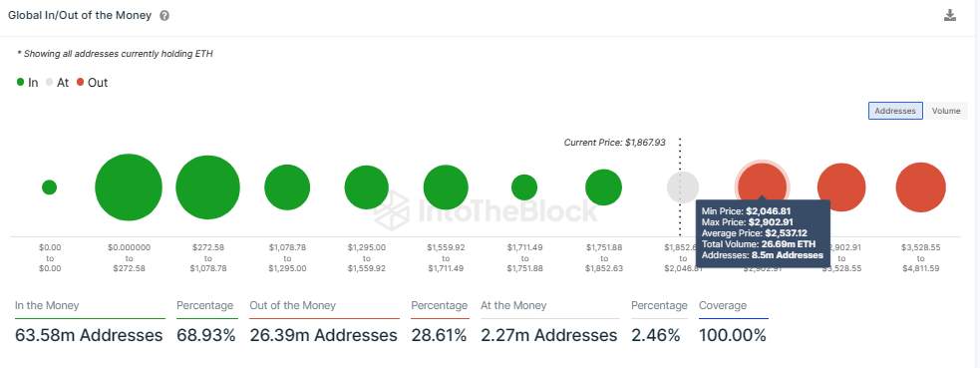Screen dimensions: 980x368
Task: Click the Total Volume 26.69m ETH tooltip line
Action: (x=758, y=244)
